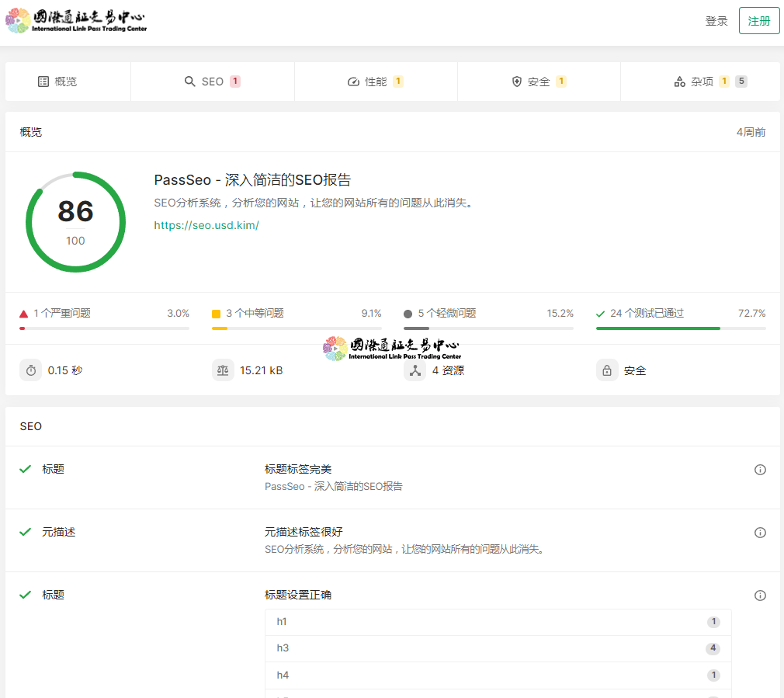
Task: Click the padlock icon beside 安全
Action: point(607,370)
